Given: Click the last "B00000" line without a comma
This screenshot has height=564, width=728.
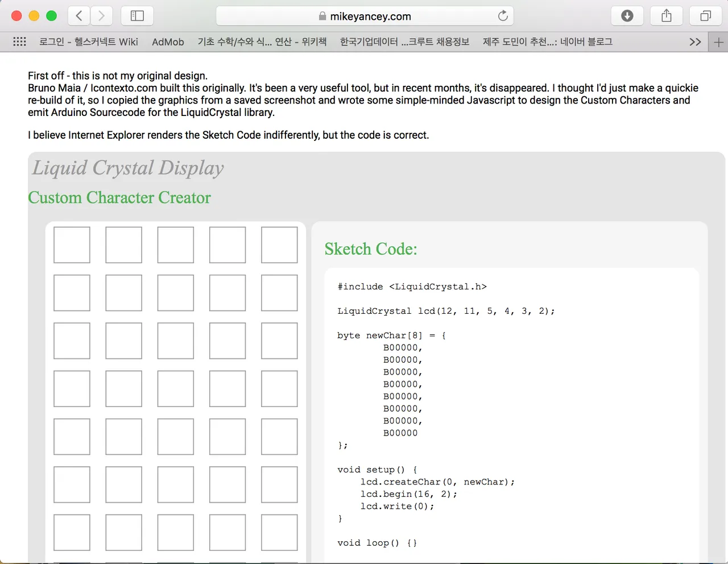Looking at the screenshot, I should (400, 433).
